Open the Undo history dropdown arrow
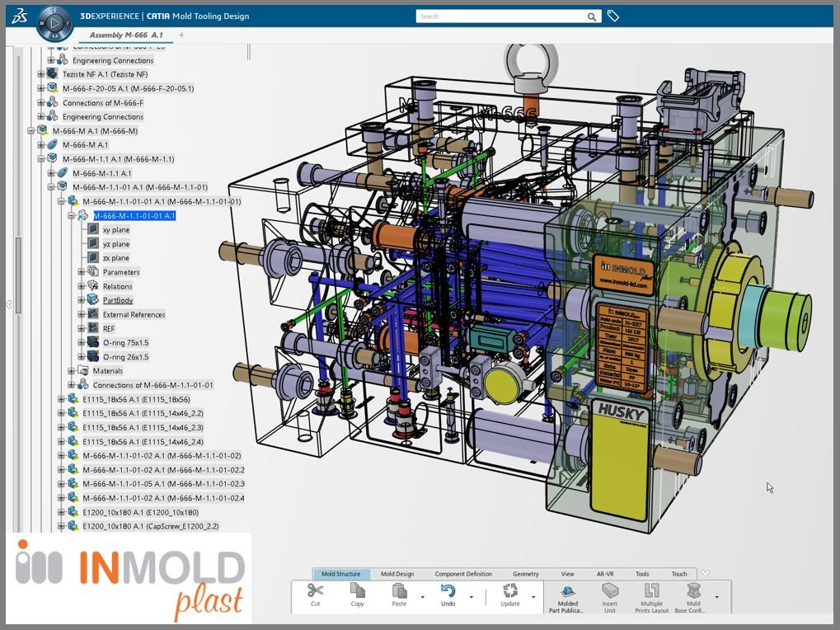This screenshot has width=840, height=630. 472,597
